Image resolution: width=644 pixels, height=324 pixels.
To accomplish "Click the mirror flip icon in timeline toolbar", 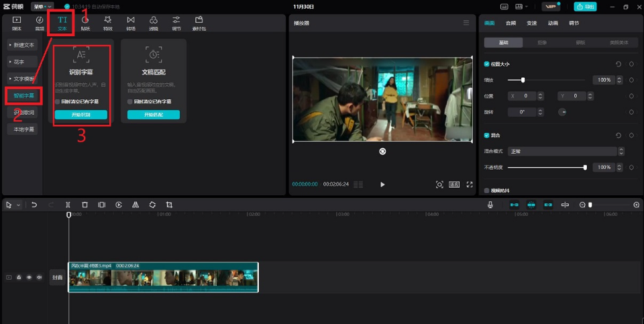I will point(136,205).
